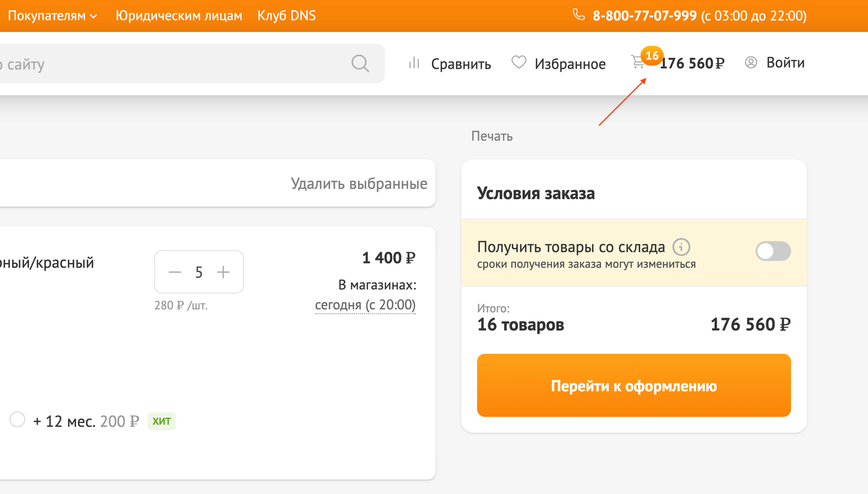Click the '16 товаров' total text
868x494 pixels.
point(521,325)
